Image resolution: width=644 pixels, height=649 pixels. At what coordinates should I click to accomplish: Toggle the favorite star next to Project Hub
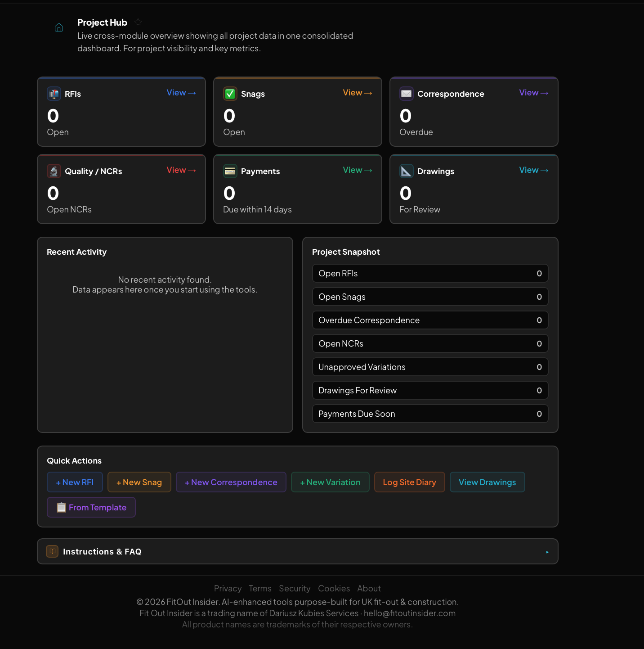pyautogui.click(x=138, y=22)
